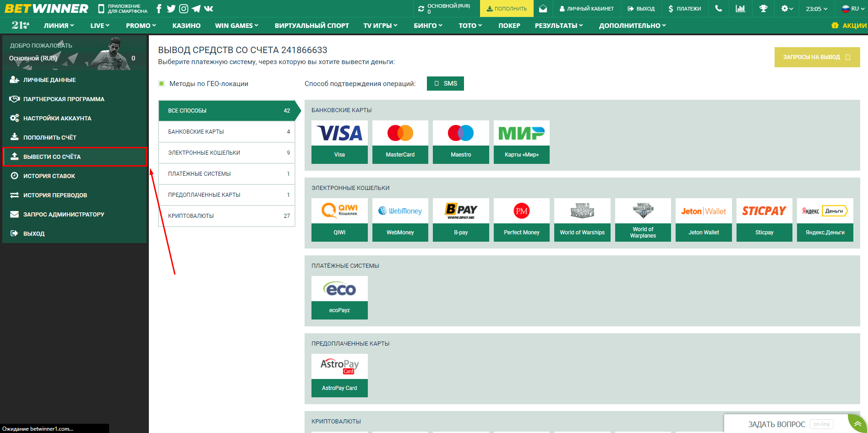Open ЛИЧНЫЙ КАБИНЕТ in header

click(x=587, y=9)
